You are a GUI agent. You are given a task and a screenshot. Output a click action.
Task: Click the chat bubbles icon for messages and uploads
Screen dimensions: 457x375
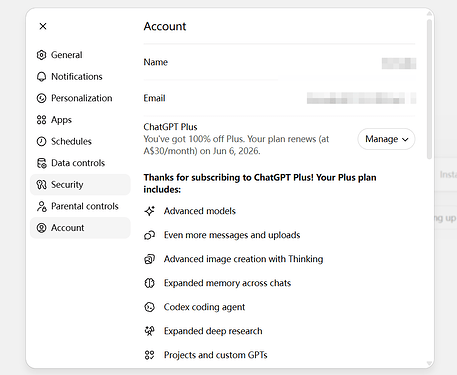[149, 235]
